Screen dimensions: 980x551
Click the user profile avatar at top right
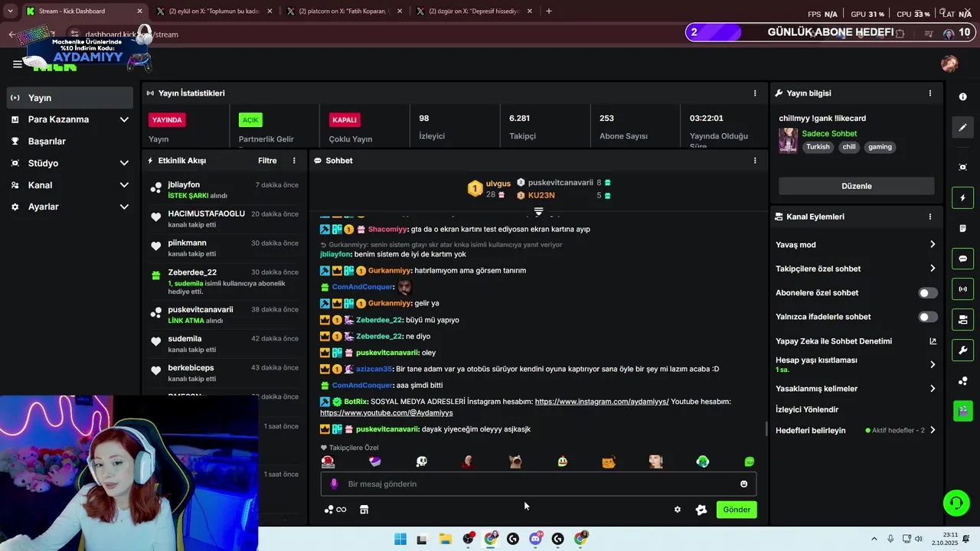coord(949,64)
